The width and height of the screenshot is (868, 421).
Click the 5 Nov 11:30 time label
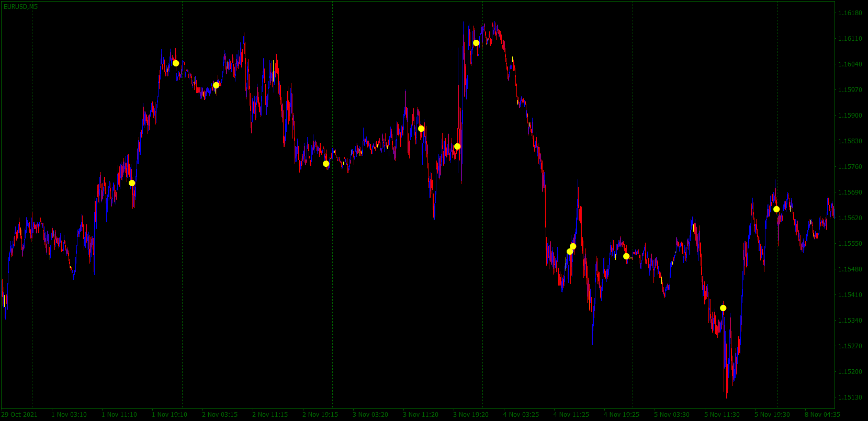coord(722,415)
